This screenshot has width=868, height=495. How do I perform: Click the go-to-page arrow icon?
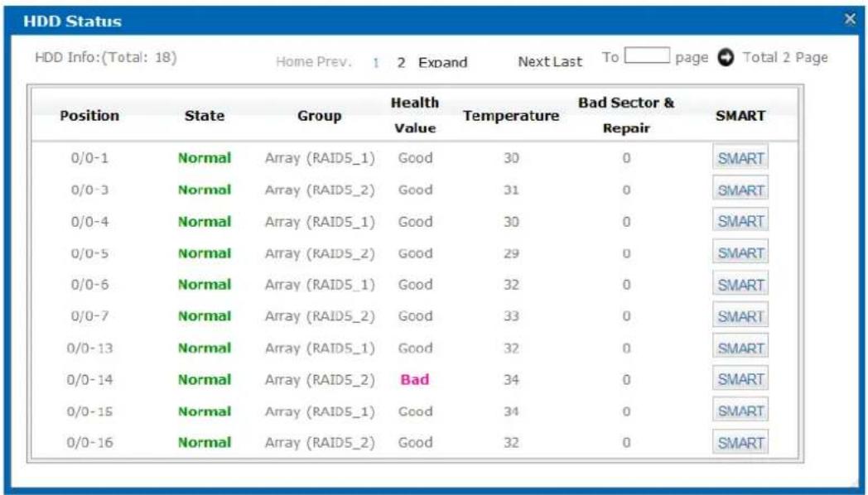pos(726,57)
